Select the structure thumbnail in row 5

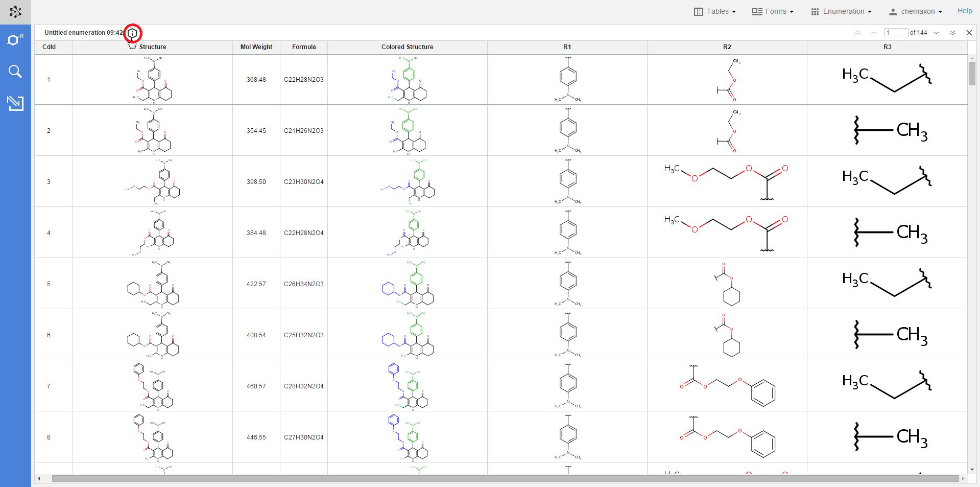click(x=153, y=284)
